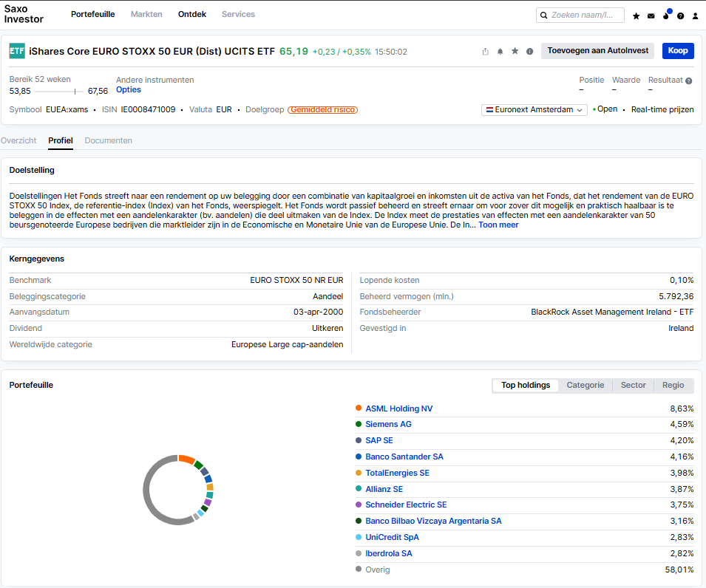The width and height of the screenshot is (706, 588).
Task: Expand description with Toon meer
Action: tap(498, 225)
